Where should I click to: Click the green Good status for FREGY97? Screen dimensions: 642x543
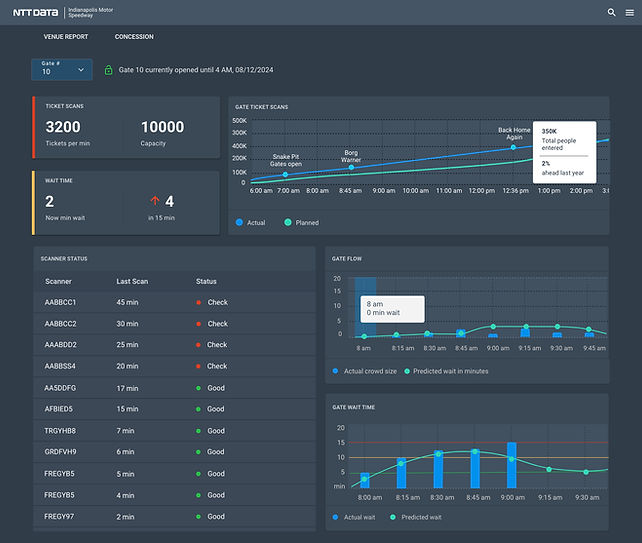pyautogui.click(x=210, y=516)
